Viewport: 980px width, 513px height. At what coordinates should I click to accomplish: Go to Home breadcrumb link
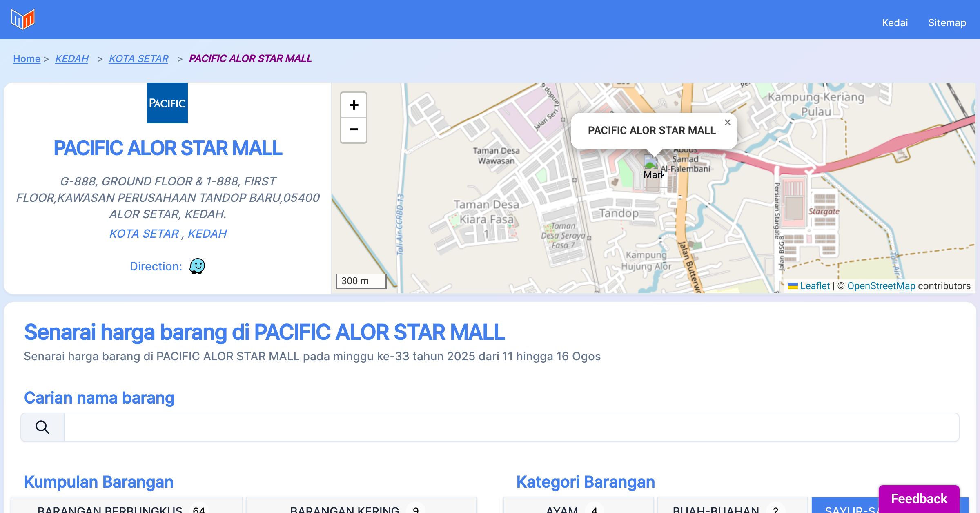tap(27, 58)
